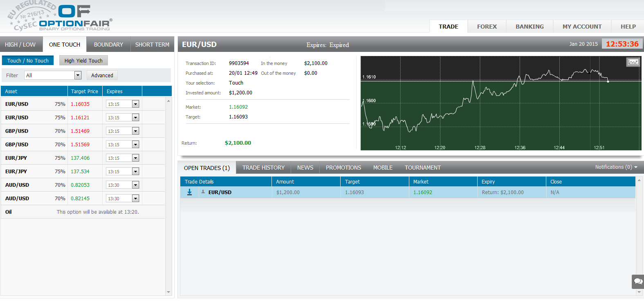The width and height of the screenshot is (644, 302).
Task: Open the Banking menu
Action: click(530, 27)
